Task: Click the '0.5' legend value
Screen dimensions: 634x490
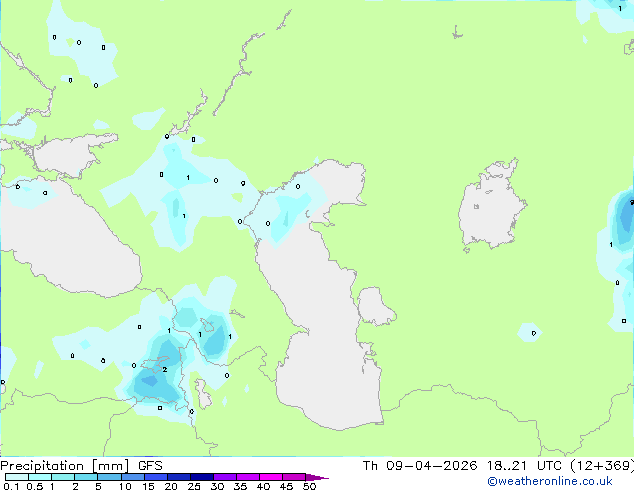Action: click(x=35, y=486)
